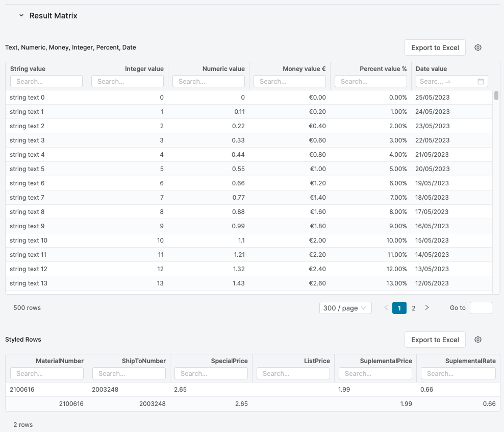The width and height of the screenshot is (504, 432).
Task: Go to page 2 of results
Action: coord(413,308)
